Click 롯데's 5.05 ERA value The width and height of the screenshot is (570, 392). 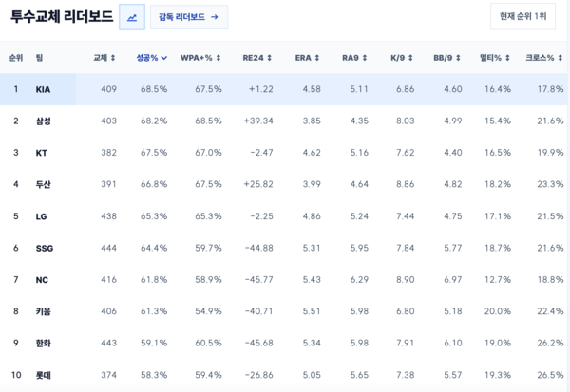click(312, 375)
